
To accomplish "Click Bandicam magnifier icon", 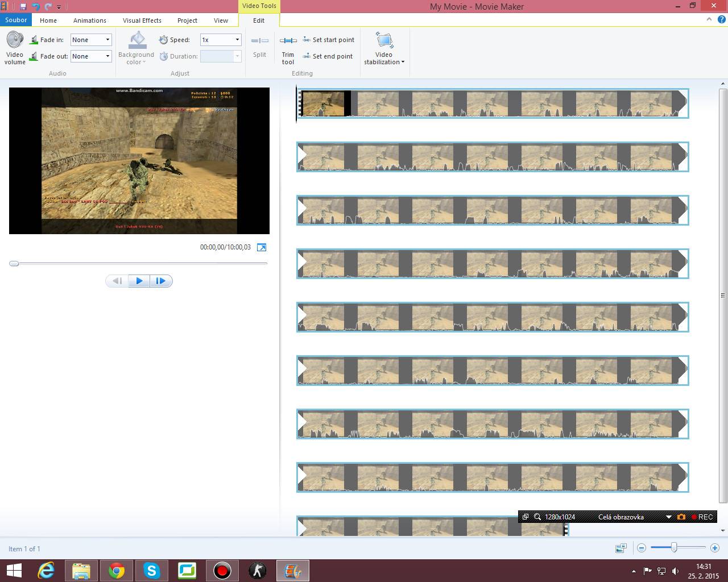I will click(x=537, y=517).
